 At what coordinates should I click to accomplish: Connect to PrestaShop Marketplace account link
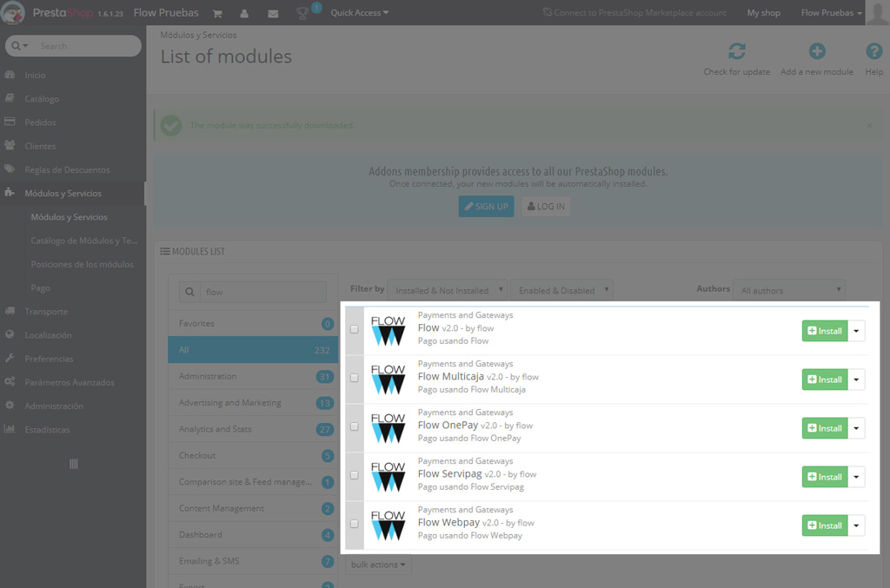tap(634, 12)
